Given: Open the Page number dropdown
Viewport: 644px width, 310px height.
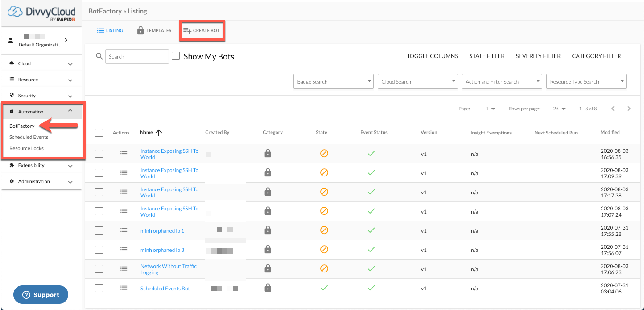Looking at the screenshot, I should pos(490,109).
